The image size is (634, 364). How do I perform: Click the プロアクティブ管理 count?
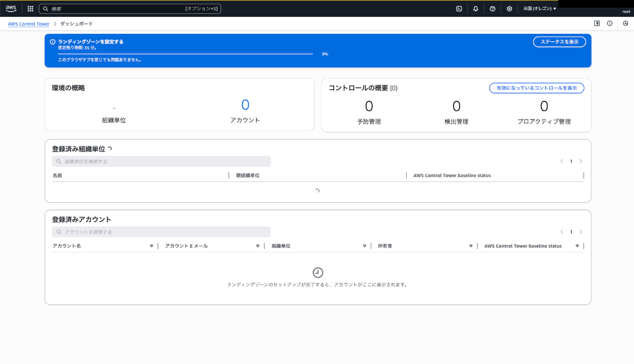tap(544, 106)
